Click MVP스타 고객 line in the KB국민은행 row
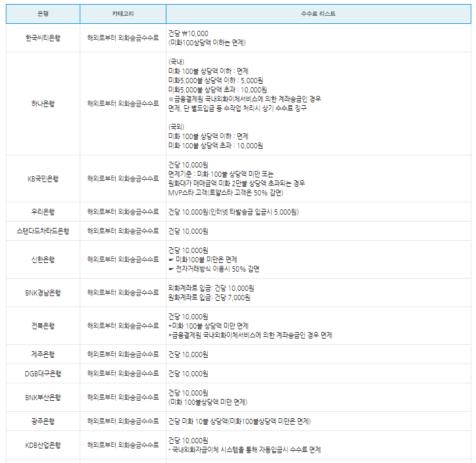 tap(226, 193)
